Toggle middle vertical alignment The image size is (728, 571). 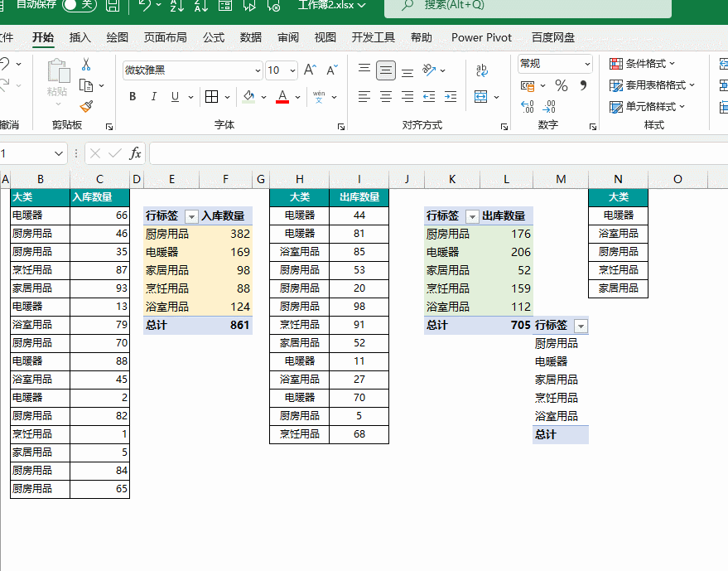tap(386, 70)
